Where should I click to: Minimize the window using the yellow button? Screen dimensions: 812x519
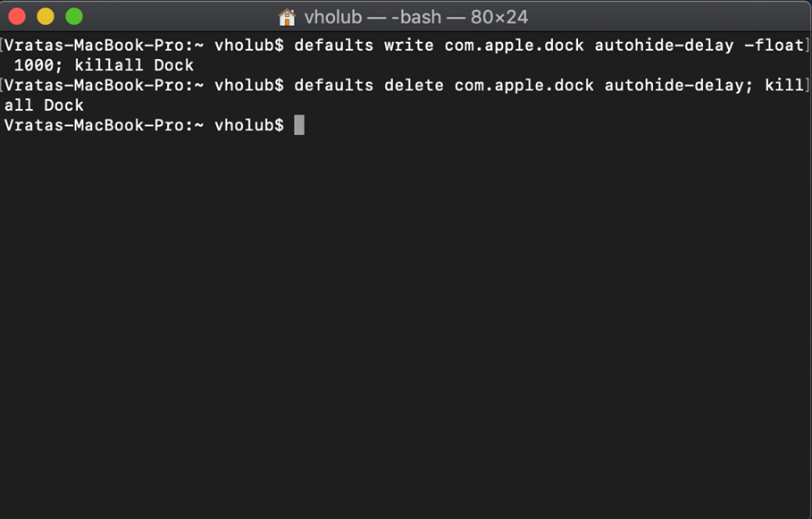(46, 16)
